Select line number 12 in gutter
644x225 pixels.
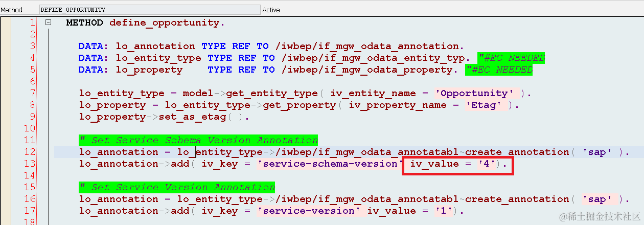pos(30,152)
